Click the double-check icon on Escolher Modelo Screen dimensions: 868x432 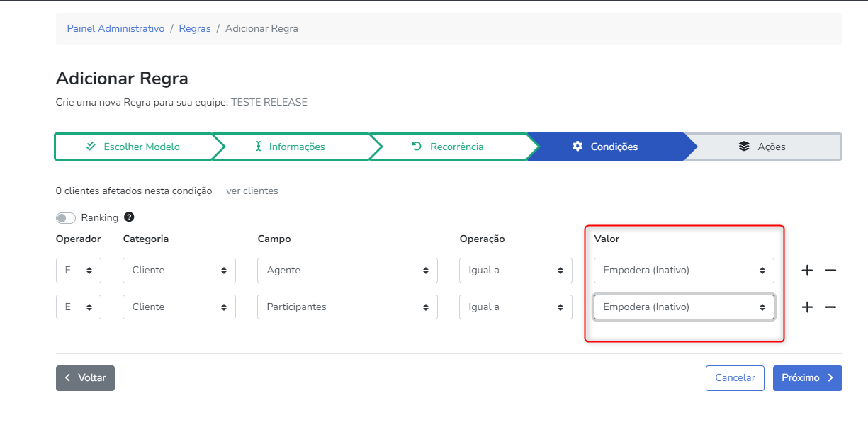(x=91, y=147)
